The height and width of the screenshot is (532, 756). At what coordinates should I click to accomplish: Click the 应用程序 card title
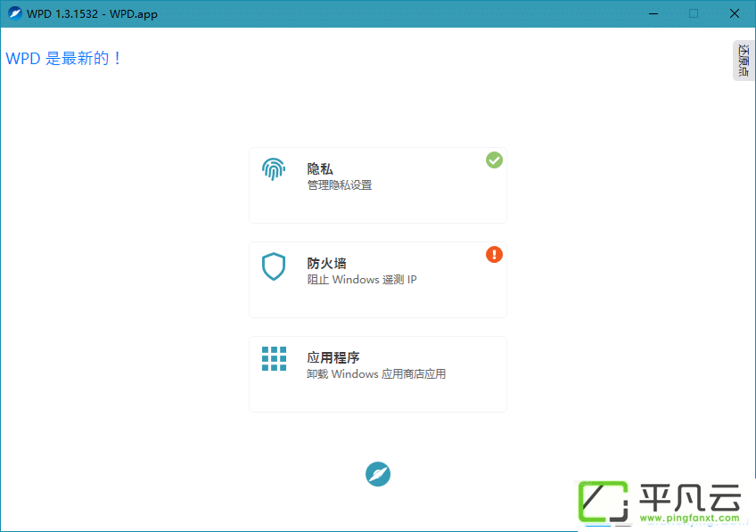(333, 357)
